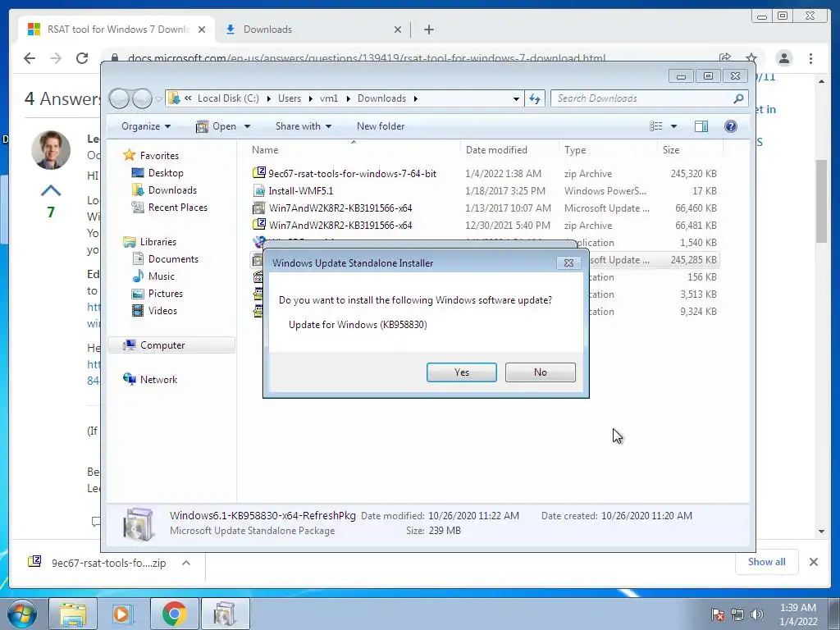Image resolution: width=840 pixels, height=630 pixels.
Task: Select Local Disk (C:) breadcrumb
Action: click(228, 98)
